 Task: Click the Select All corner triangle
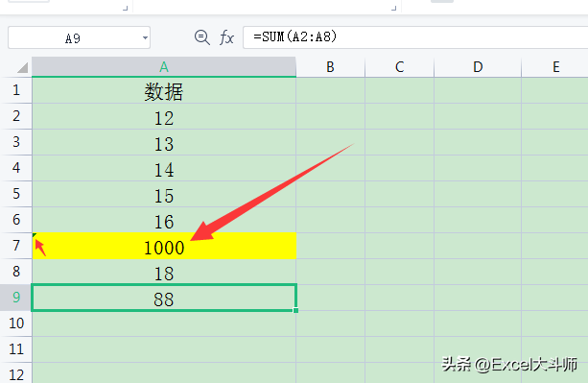(22, 67)
